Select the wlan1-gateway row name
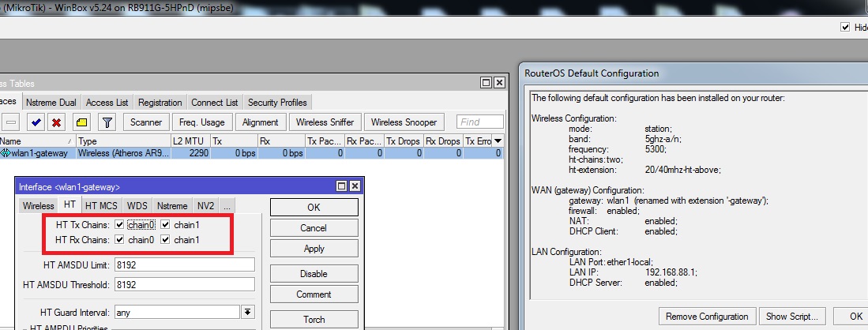Screen dimensions: 868x330 point(39,153)
